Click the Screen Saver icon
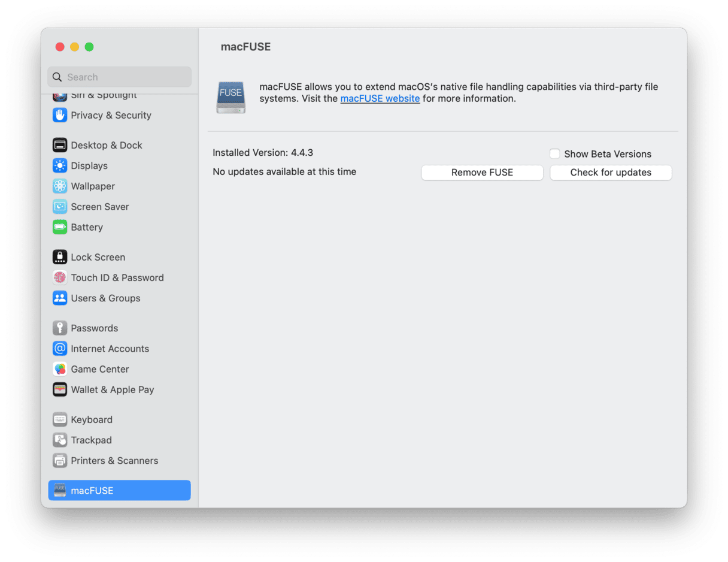Screen dimensions: 728x562 point(60,206)
